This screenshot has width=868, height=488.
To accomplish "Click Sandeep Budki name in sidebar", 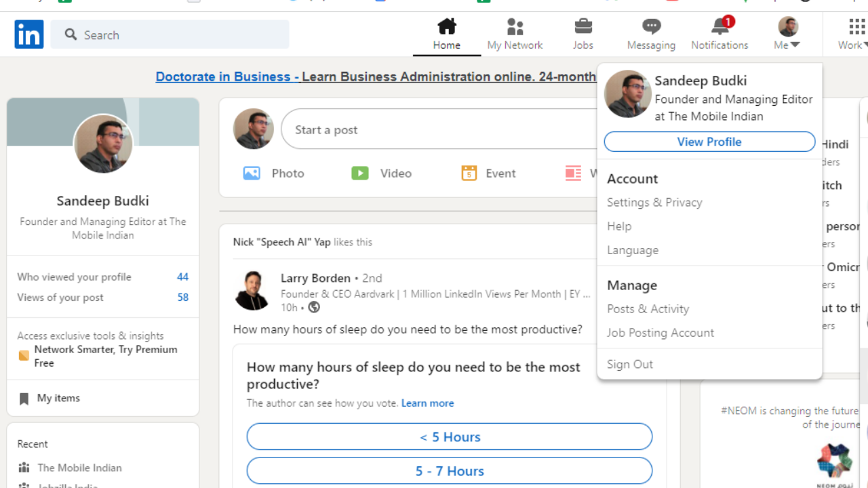I will [103, 201].
